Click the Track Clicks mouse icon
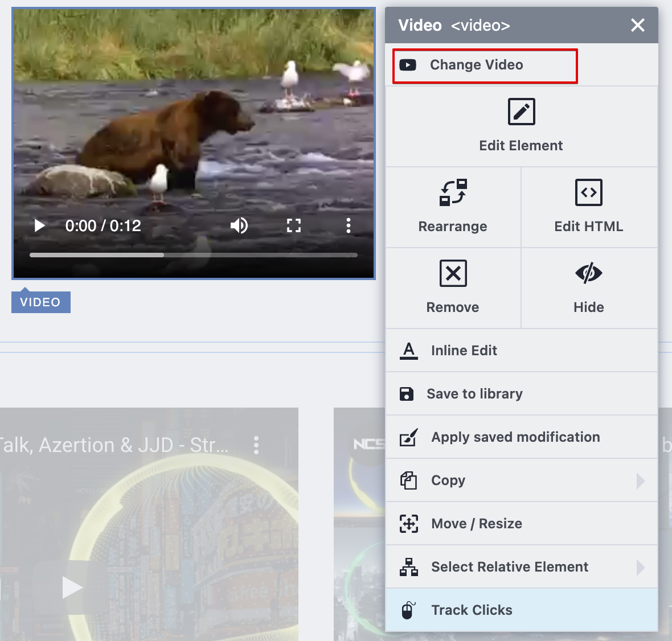Image resolution: width=672 pixels, height=641 pixels. pyautogui.click(x=408, y=610)
